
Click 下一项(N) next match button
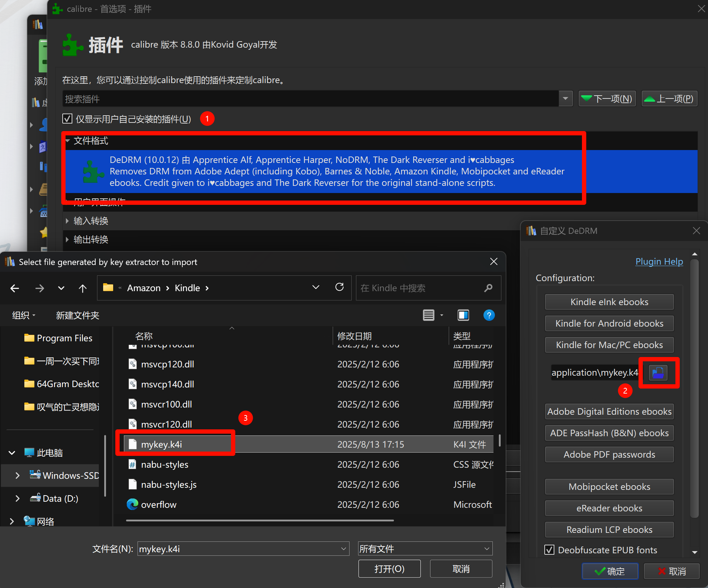(x=607, y=98)
